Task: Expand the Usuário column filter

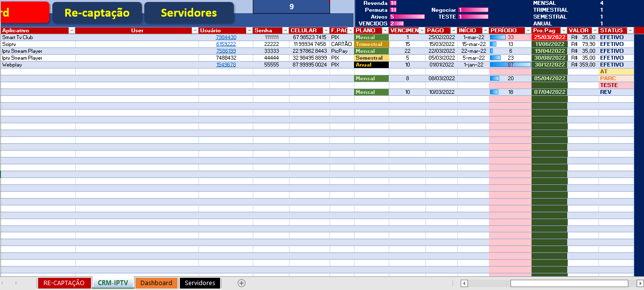Action: click(x=249, y=30)
